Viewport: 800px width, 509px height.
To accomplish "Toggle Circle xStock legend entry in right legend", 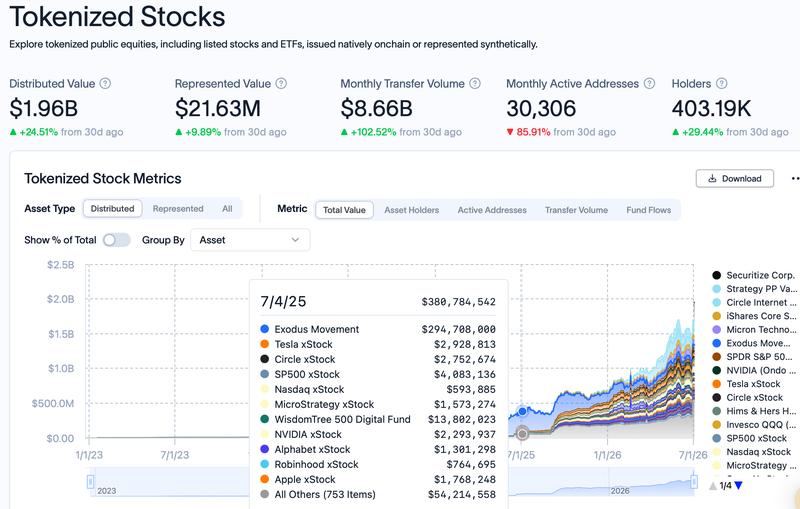I will pos(746,397).
